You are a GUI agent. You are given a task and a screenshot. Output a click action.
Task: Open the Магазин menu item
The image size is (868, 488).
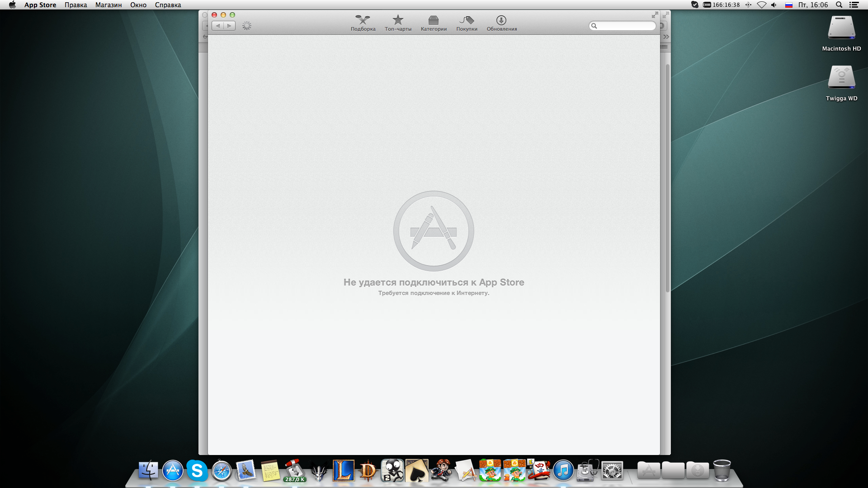(108, 5)
